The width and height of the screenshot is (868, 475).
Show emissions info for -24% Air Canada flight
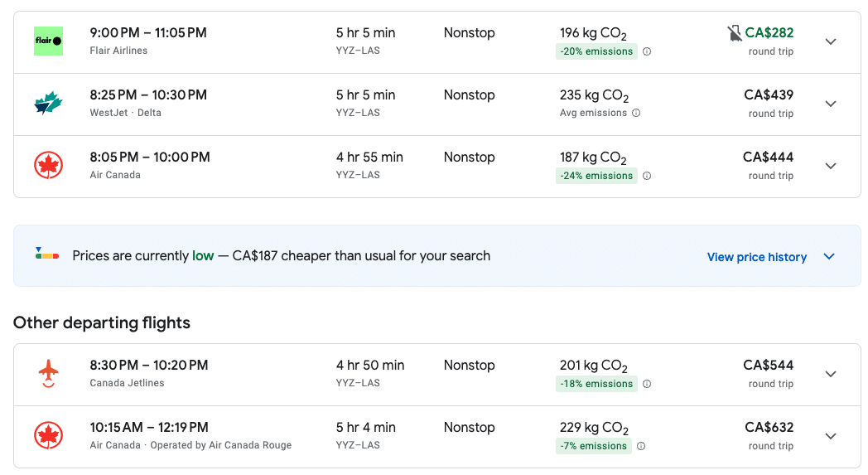647,176
